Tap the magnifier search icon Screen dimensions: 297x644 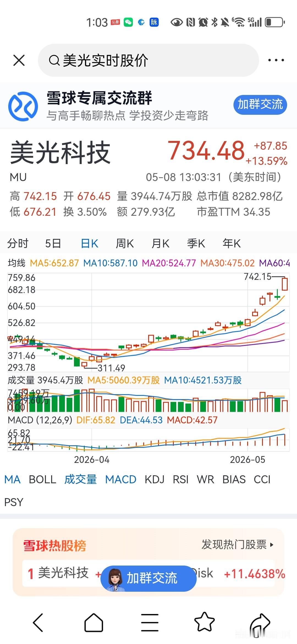[54, 60]
